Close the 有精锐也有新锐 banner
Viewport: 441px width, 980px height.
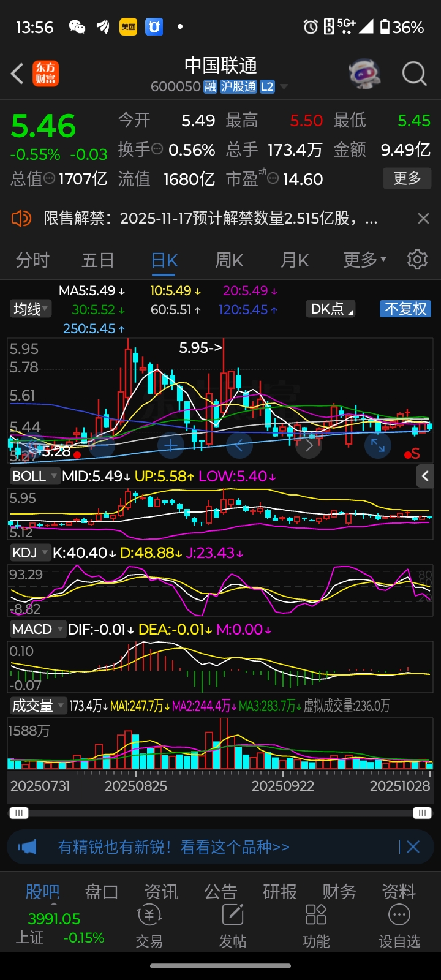pos(413,846)
